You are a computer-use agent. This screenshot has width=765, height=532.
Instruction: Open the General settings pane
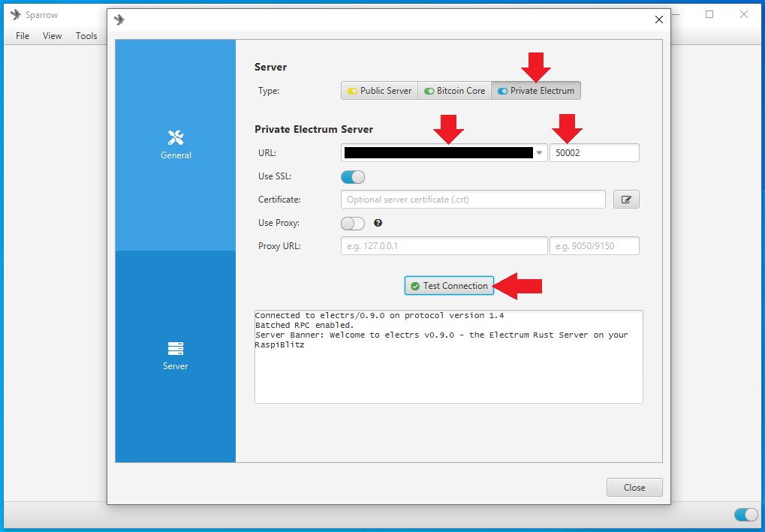[176, 146]
